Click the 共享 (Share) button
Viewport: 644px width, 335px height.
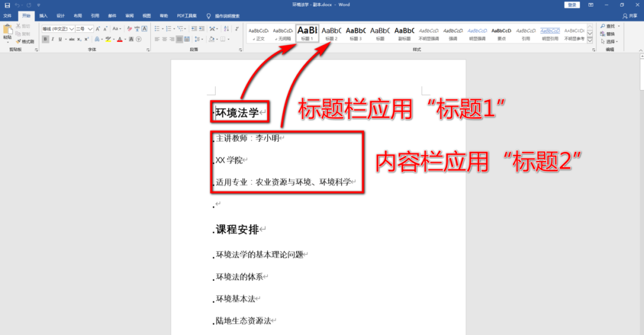coord(629,16)
